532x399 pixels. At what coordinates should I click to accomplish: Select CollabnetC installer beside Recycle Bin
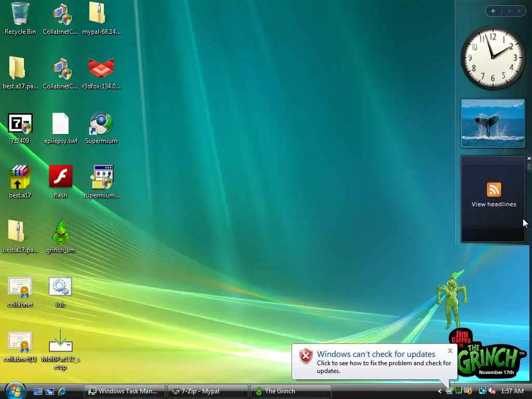[60, 19]
